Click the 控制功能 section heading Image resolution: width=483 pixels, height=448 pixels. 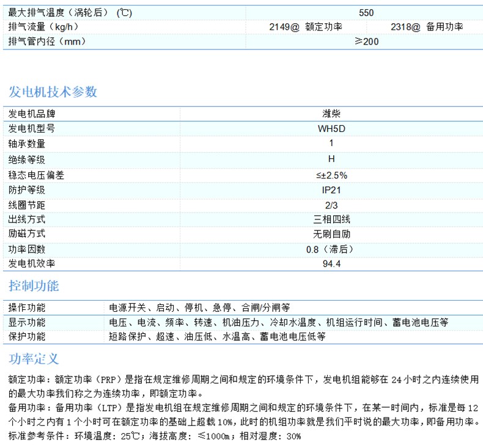[x=34, y=286]
